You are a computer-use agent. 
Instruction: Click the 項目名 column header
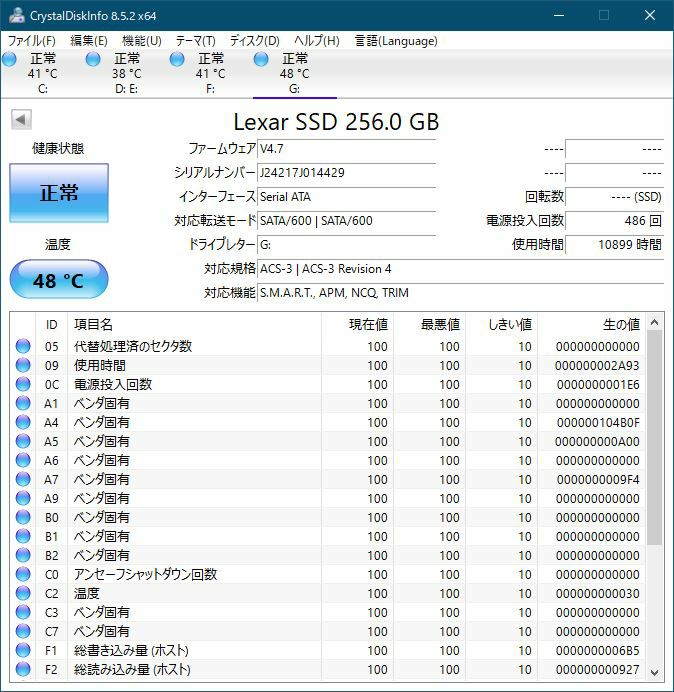click(194, 325)
